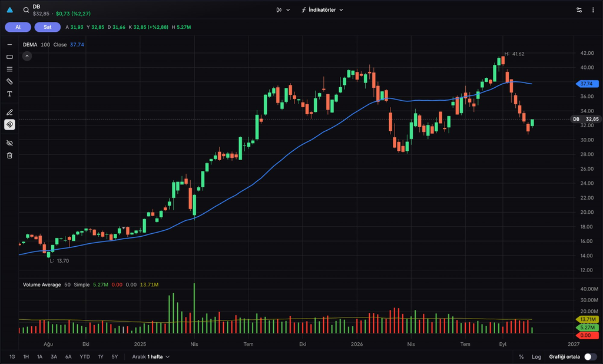The image size is (603, 364).
Task: Open the three-dot more options menu
Action: pos(593,10)
